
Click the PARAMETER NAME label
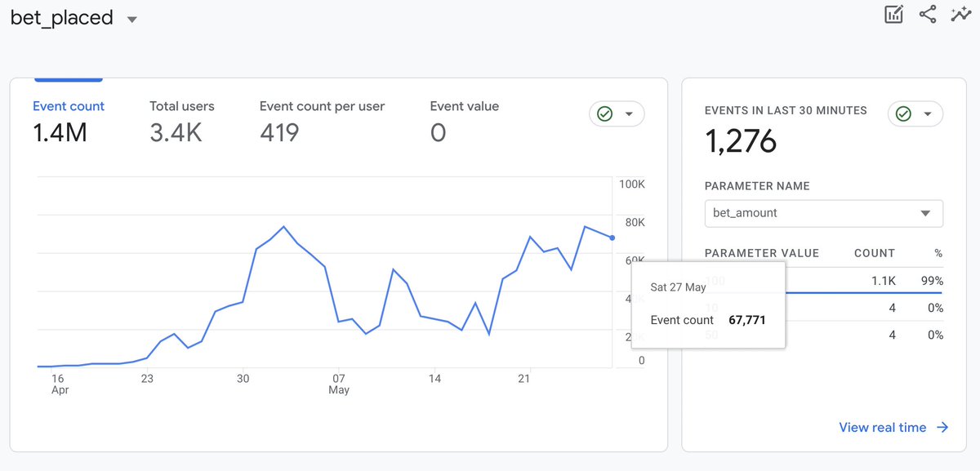[757, 186]
